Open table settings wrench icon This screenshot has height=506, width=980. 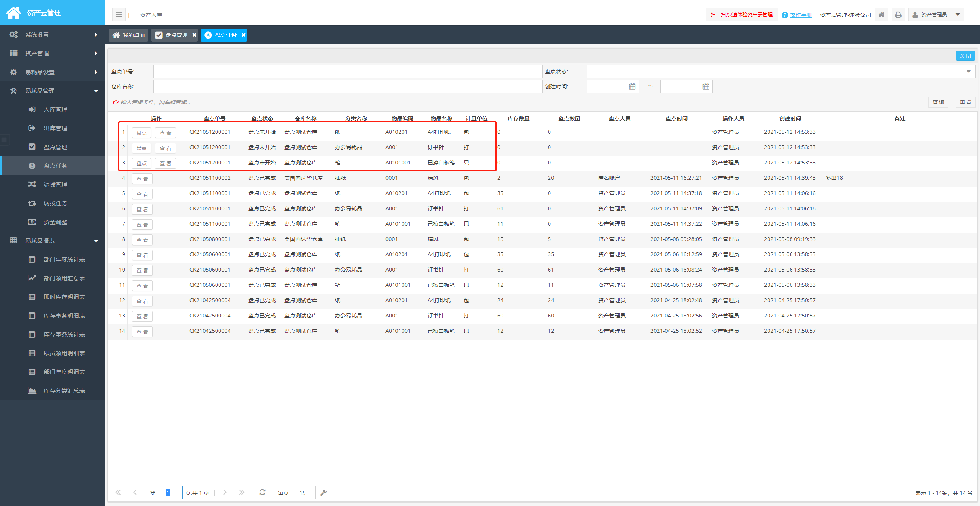click(x=323, y=493)
